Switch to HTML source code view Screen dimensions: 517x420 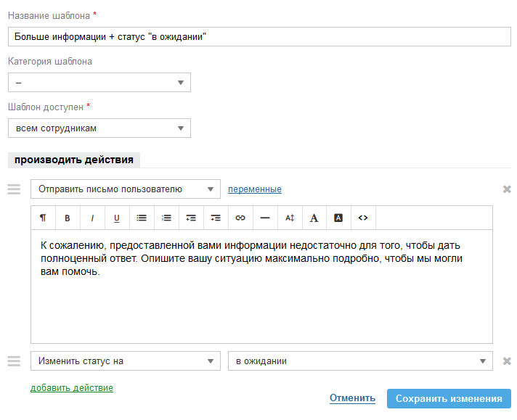(363, 218)
